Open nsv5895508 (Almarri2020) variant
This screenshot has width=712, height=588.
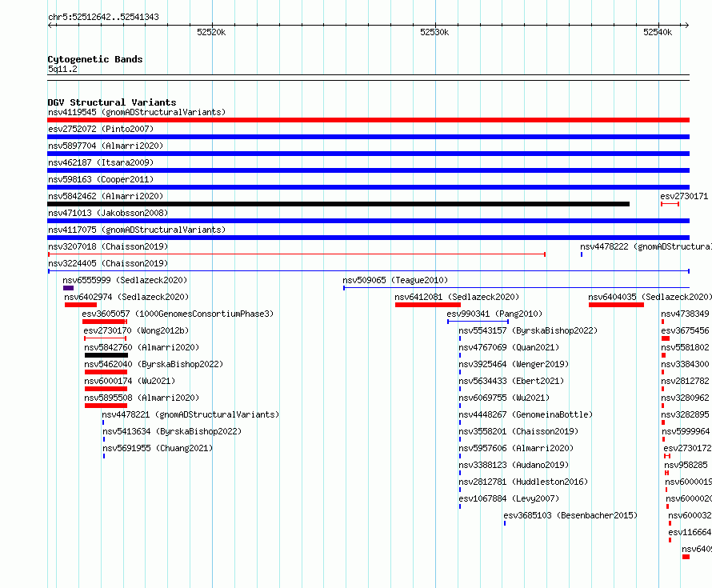pyautogui.click(x=142, y=398)
